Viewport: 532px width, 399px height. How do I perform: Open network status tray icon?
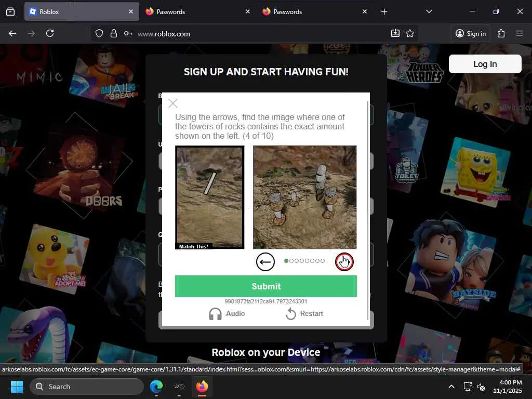point(468,387)
